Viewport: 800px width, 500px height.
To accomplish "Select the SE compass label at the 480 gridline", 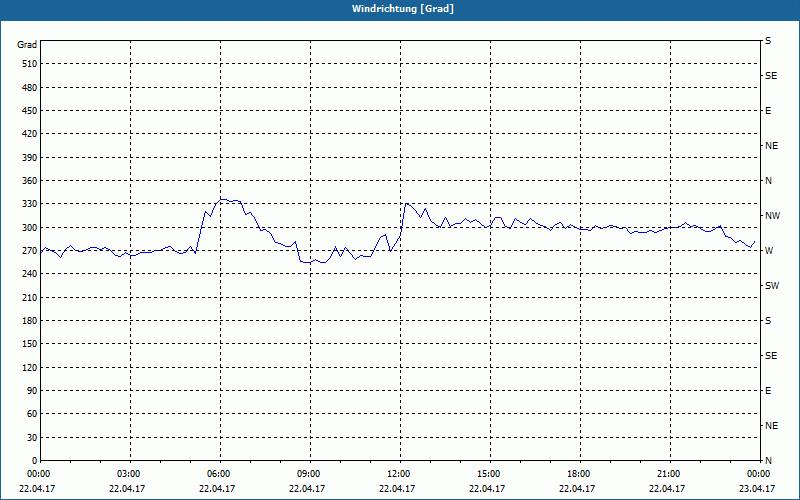I will 771,76.
